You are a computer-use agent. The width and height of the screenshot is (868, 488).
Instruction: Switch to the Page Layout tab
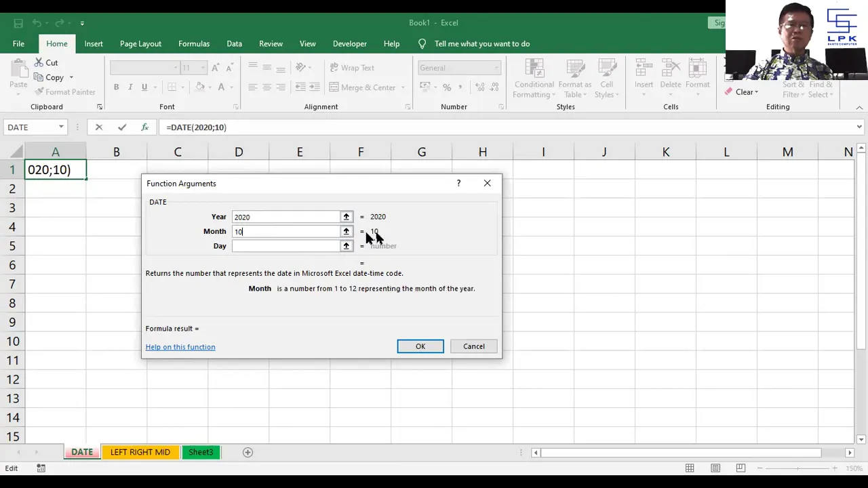point(140,43)
